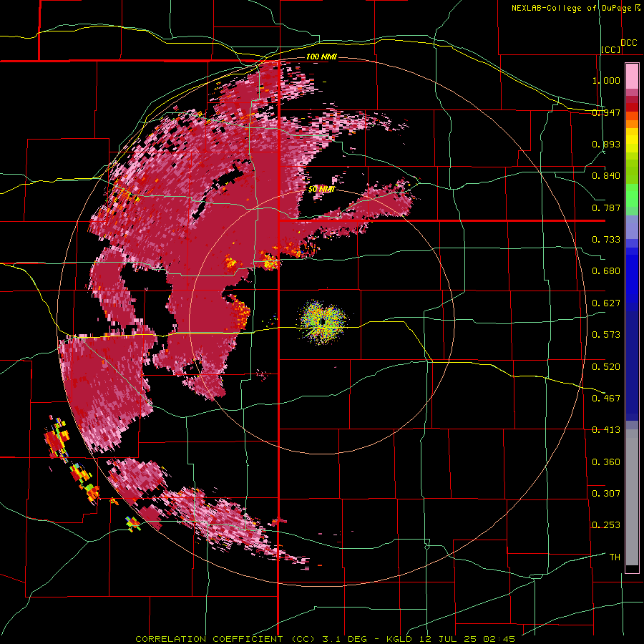This screenshot has width=644, height=644.
Task: Select the 0.840 scale value
Action: pos(606,176)
